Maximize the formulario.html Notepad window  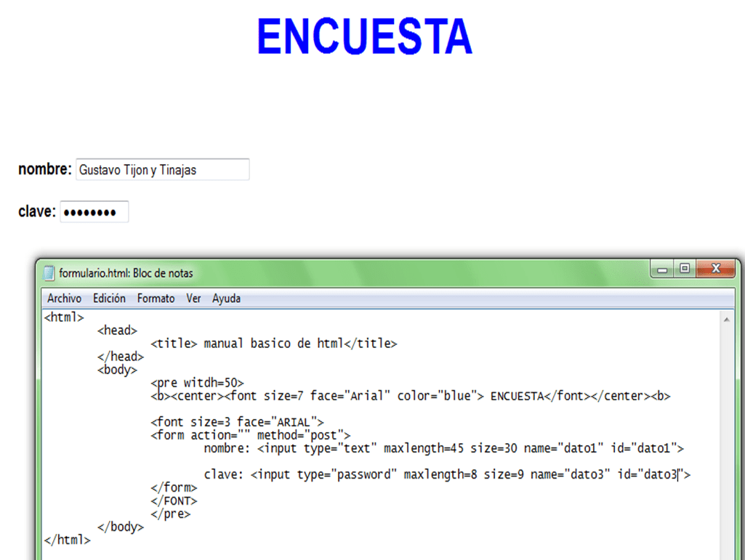(685, 269)
